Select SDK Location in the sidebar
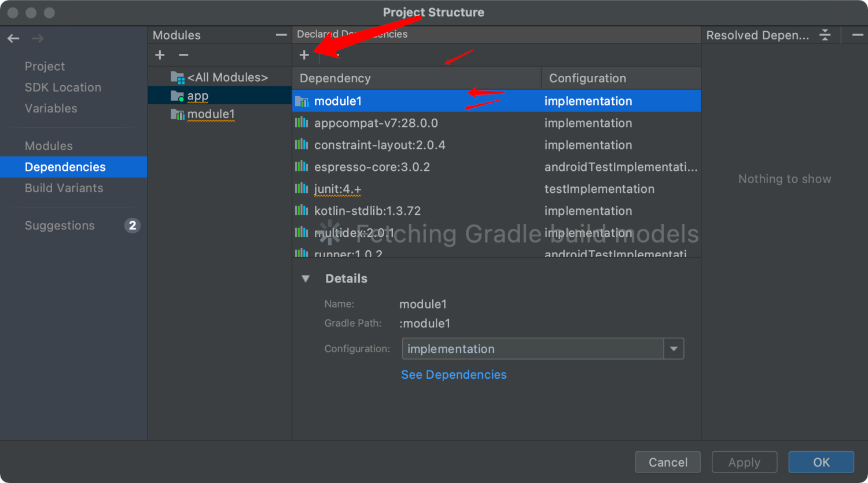Screen dimensions: 868x483 (x=63, y=87)
